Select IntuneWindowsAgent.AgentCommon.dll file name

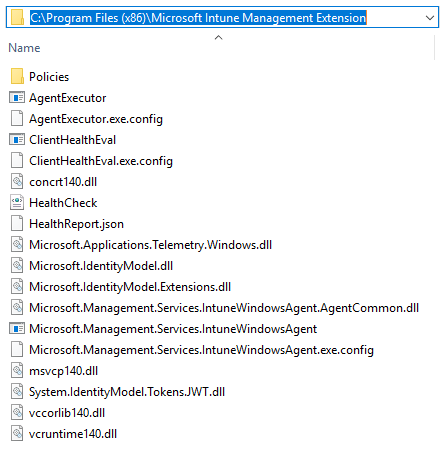224,308
